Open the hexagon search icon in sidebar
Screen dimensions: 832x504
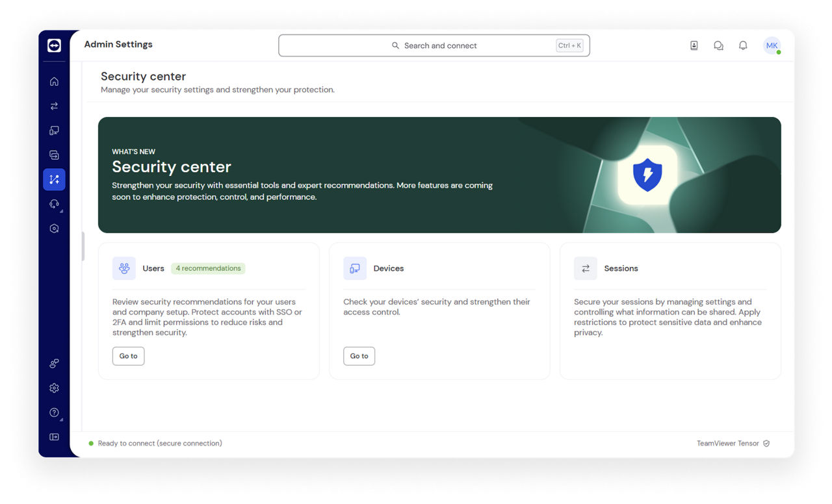[x=54, y=229]
